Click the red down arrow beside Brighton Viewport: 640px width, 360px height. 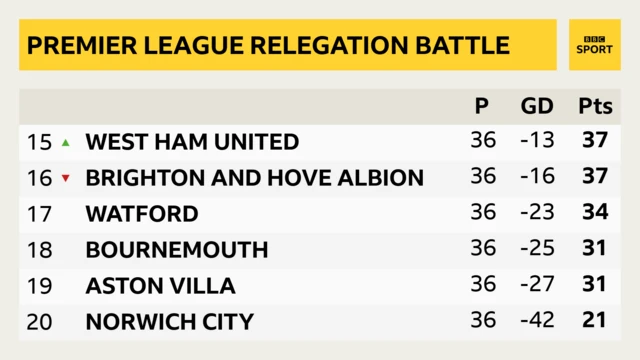[65, 178]
